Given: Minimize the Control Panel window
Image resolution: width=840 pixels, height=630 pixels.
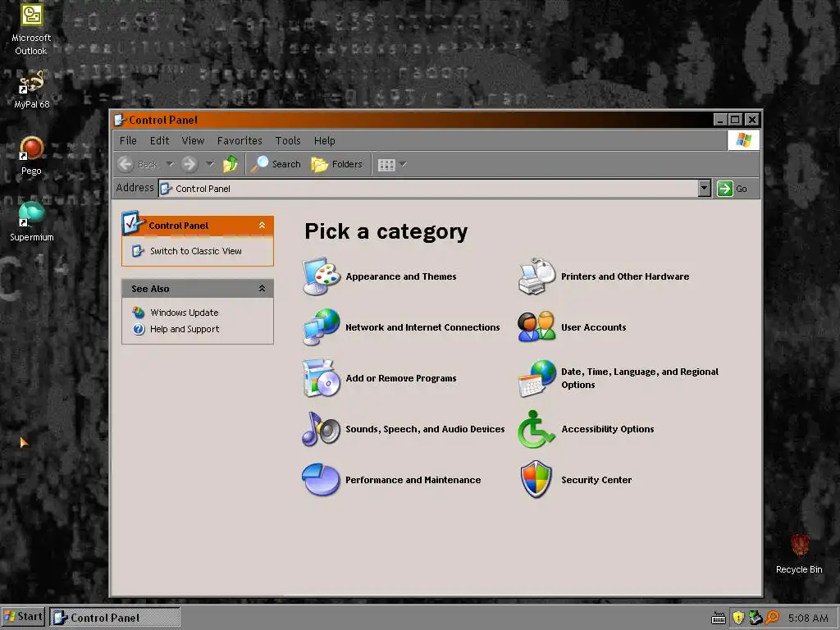Looking at the screenshot, I should click(720, 120).
